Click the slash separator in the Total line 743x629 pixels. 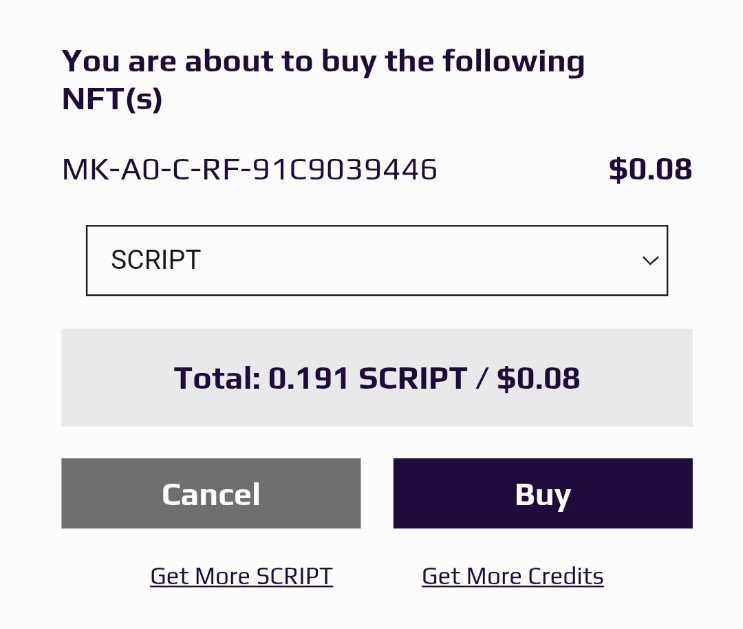(482, 378)
